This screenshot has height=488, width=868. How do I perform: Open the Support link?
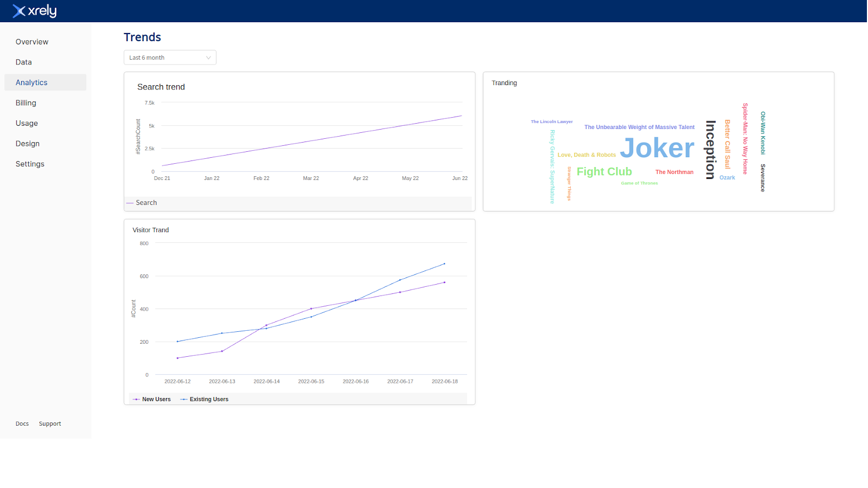tap(50, 424)
